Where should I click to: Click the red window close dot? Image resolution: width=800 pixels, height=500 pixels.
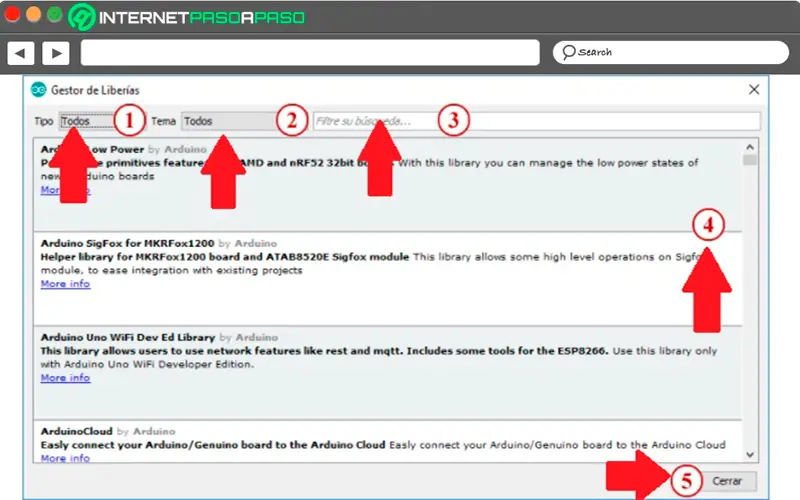[12, 14]
